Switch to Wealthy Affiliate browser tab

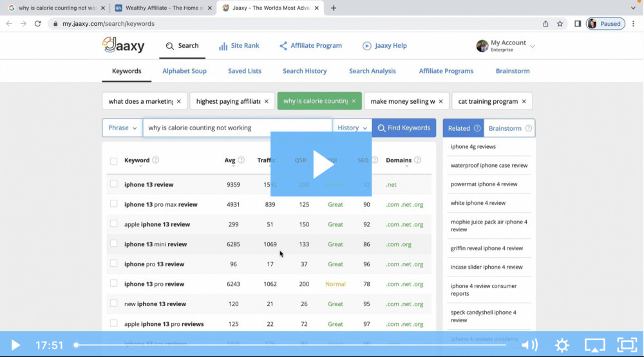coord(164,8)
